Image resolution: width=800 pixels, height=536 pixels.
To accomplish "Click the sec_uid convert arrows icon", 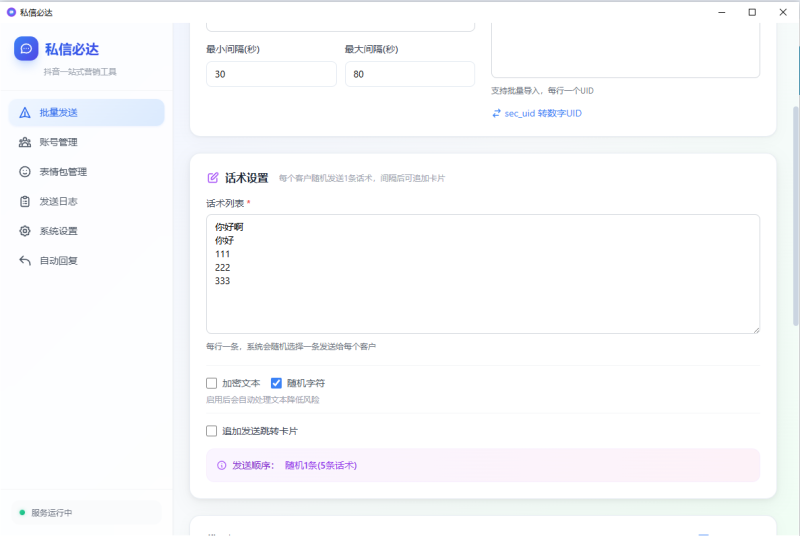I will (x=496, y=113).
